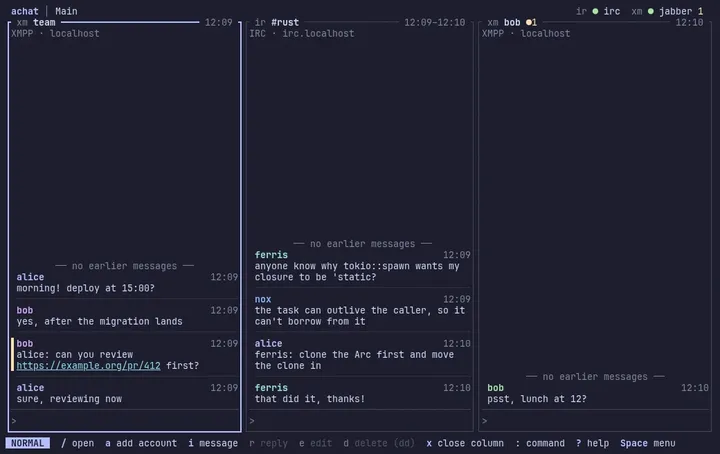Click 'no earlier messages' in #rust column

point(362,244)
